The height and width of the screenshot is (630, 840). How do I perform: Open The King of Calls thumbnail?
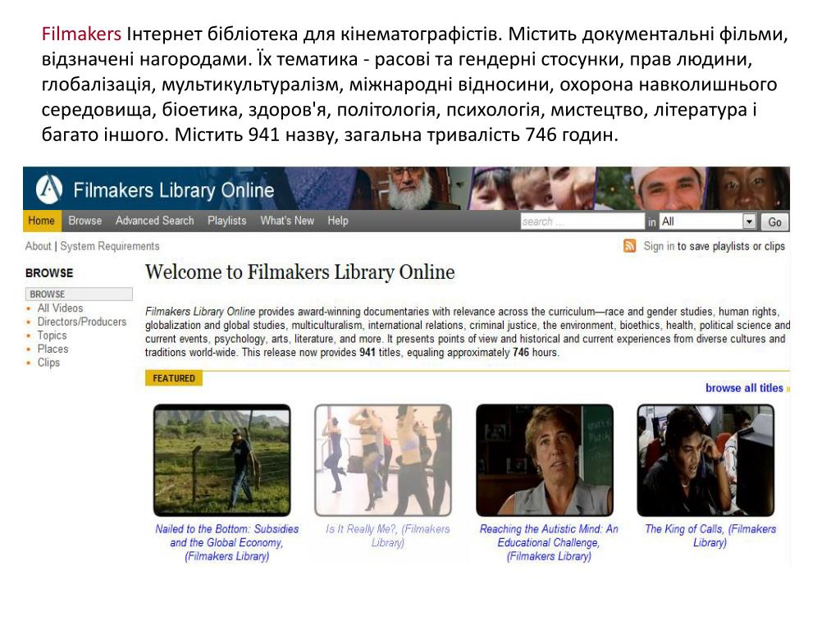(x=705, y=460)
